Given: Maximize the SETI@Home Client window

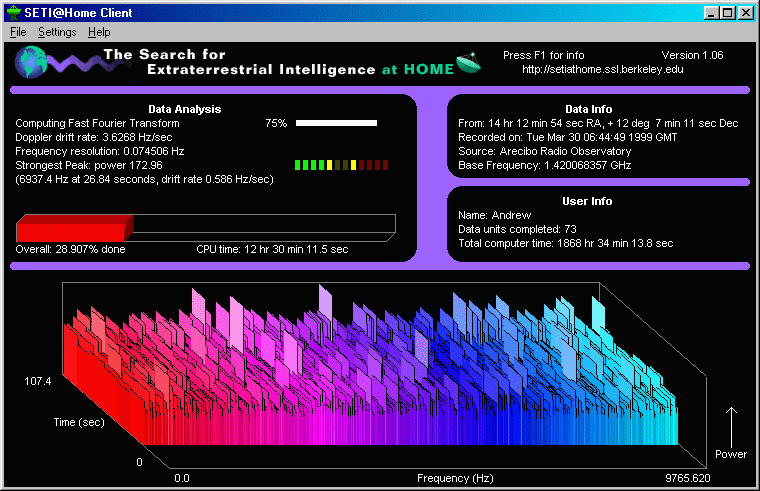Looking at the screenshot, I should point(727,13).
